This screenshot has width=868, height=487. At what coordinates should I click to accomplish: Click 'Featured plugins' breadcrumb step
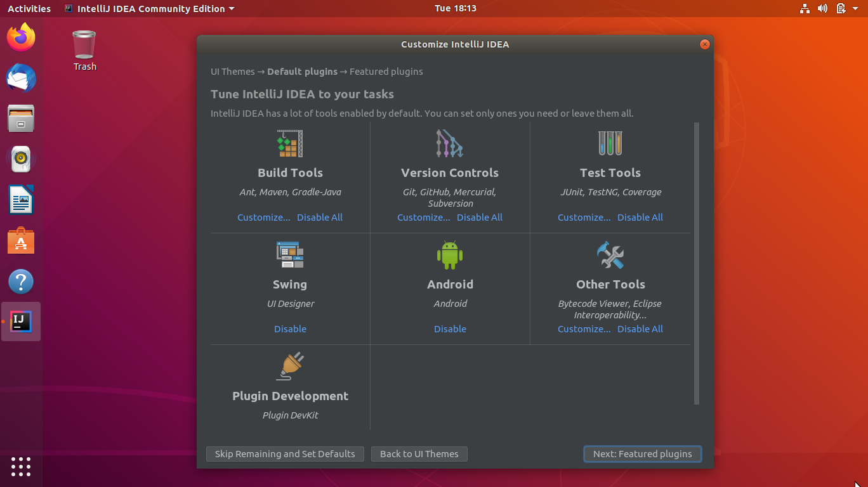[386, 72]
